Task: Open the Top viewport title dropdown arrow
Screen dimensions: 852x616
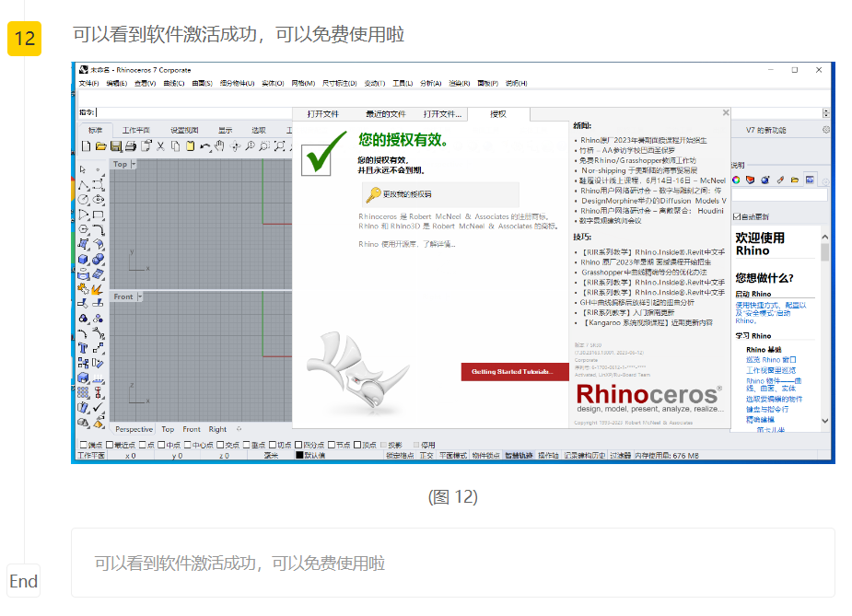Action: pos(134,164)
